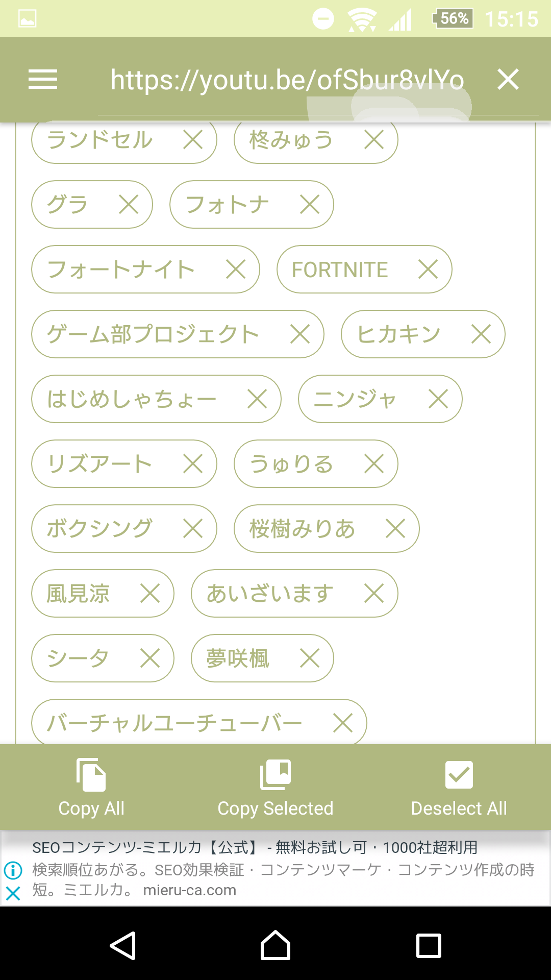Remove the ボクシング tag chip

tap(193, 529)
